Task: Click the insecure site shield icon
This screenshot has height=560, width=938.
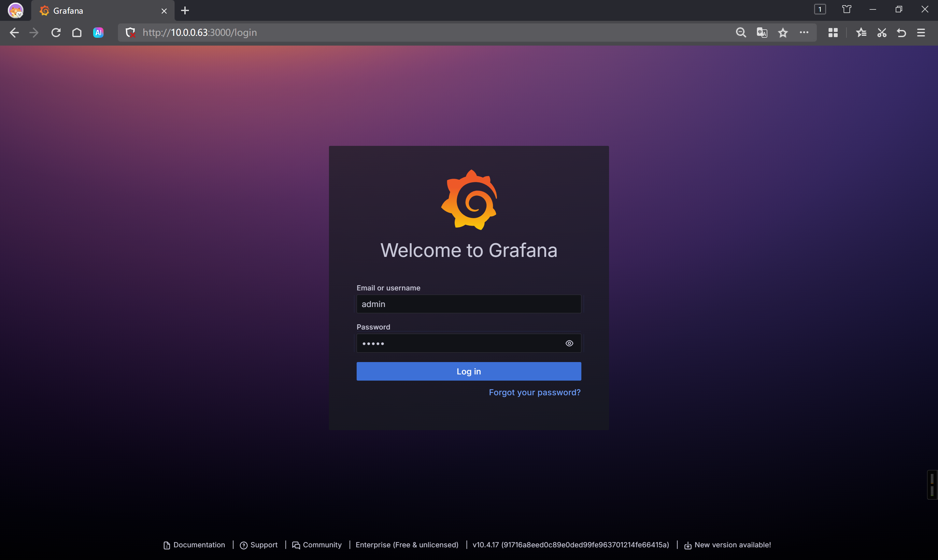Action: tap(130, 33)
